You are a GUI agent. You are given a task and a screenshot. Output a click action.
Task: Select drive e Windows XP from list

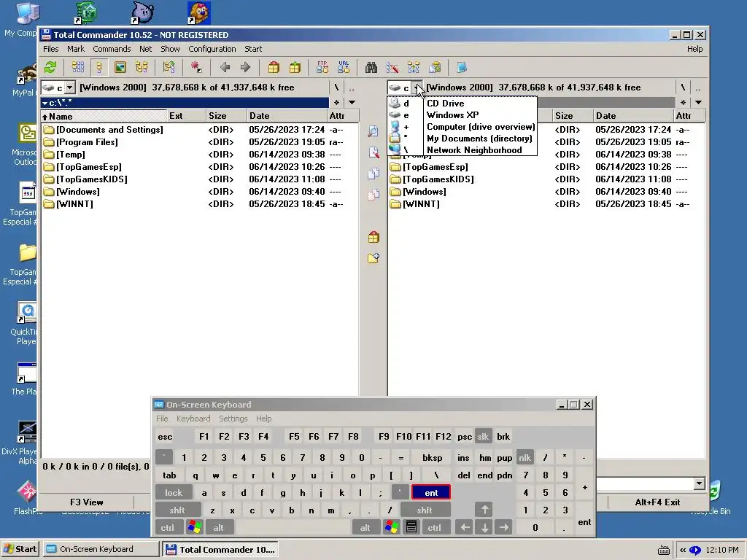462,114
